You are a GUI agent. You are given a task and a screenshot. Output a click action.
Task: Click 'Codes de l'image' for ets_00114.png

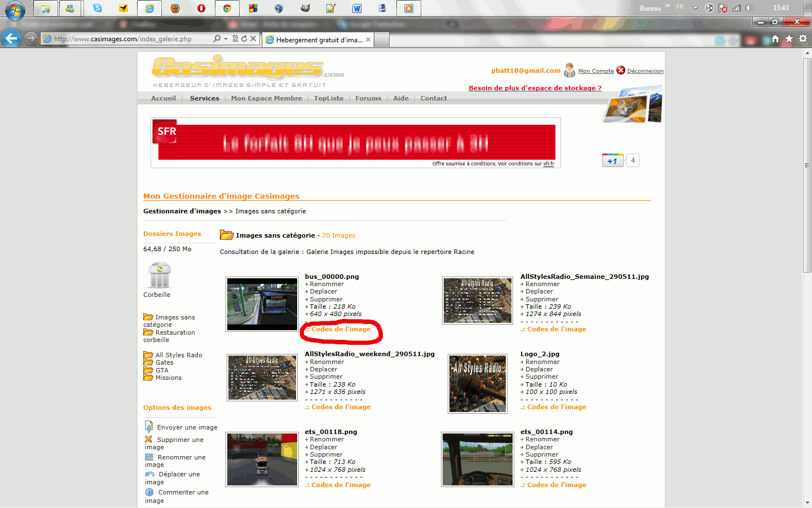tap(557, 485)
